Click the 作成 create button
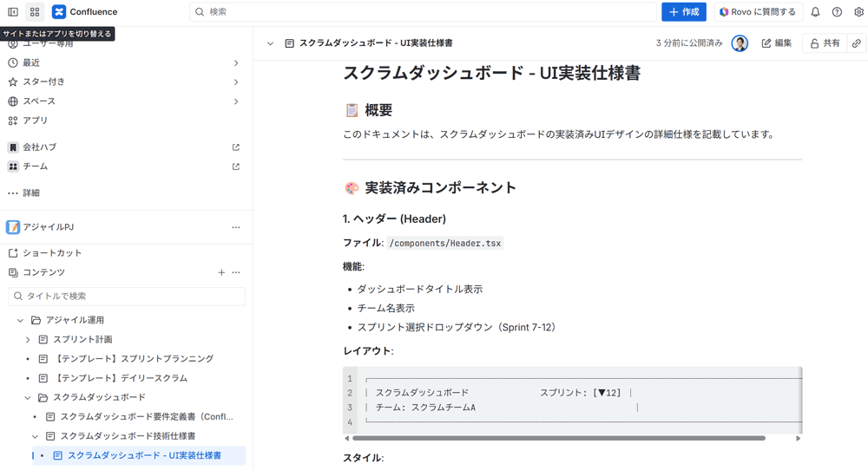Viewport: 868px width, 470px height. pyautogui.click(x=684, y=11)
